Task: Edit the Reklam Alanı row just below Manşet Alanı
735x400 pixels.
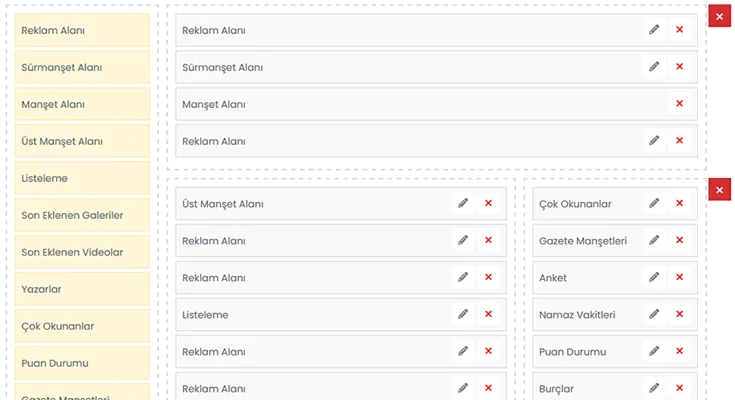Action: (x=654, y=141)
